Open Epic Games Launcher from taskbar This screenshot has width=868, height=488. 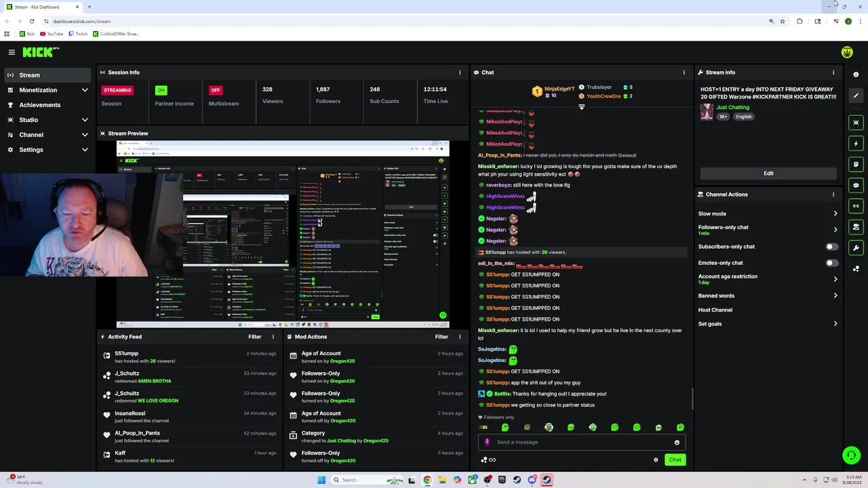click(x=502, y=480)
